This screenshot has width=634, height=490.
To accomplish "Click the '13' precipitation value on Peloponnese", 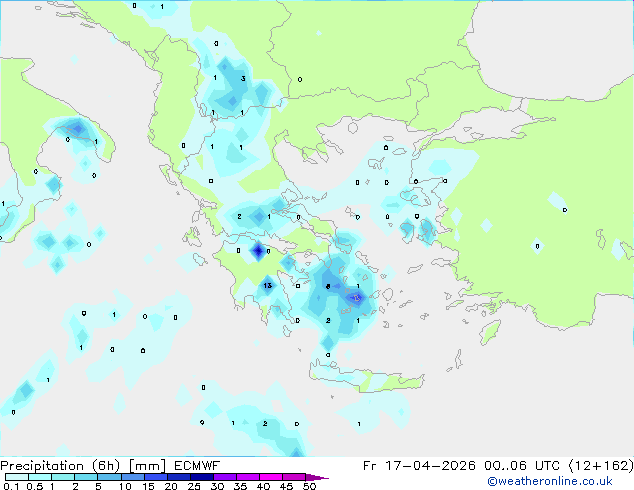I will pyautogui.click(x=267, y=286).
